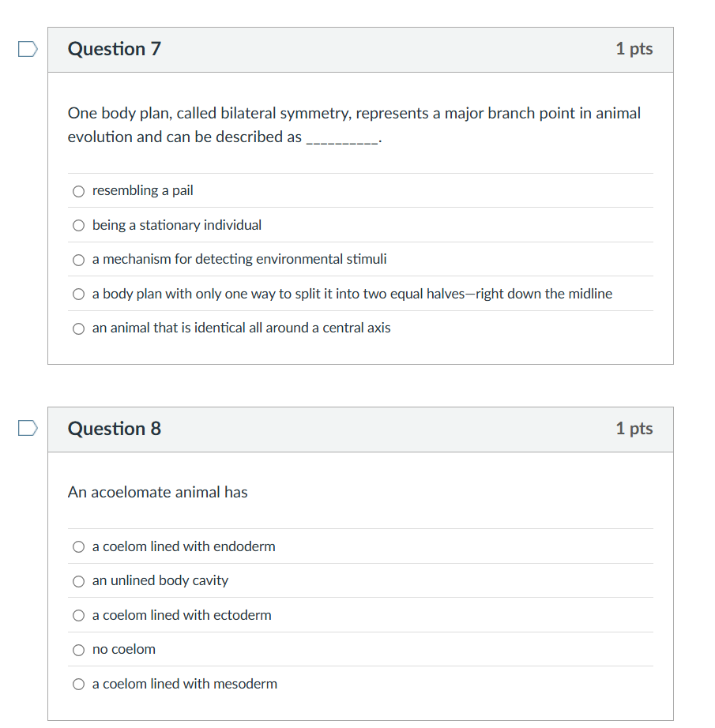Click the 'An acoelomate animal has' prompt text

tap(157, 492)
